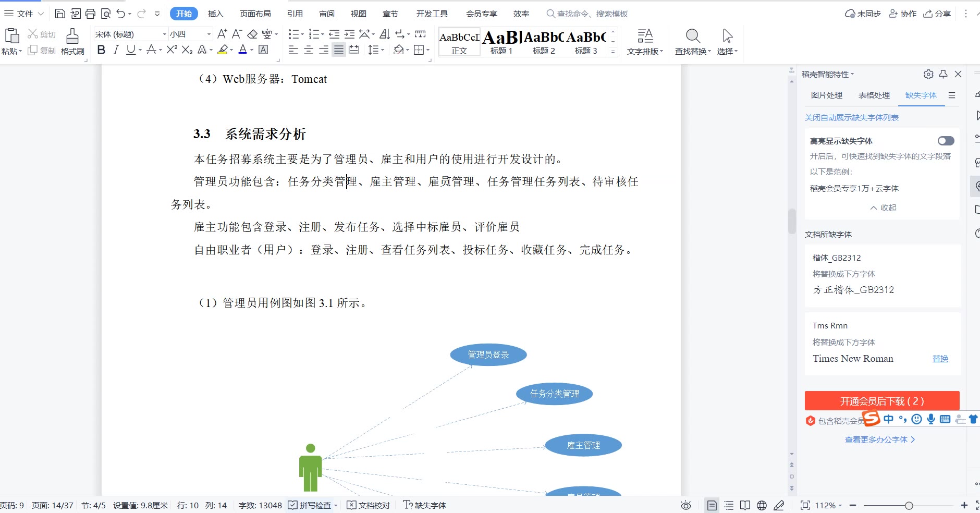Open the font name dropdown
Viewport: 980px width, 513px height.
[165, 34]
